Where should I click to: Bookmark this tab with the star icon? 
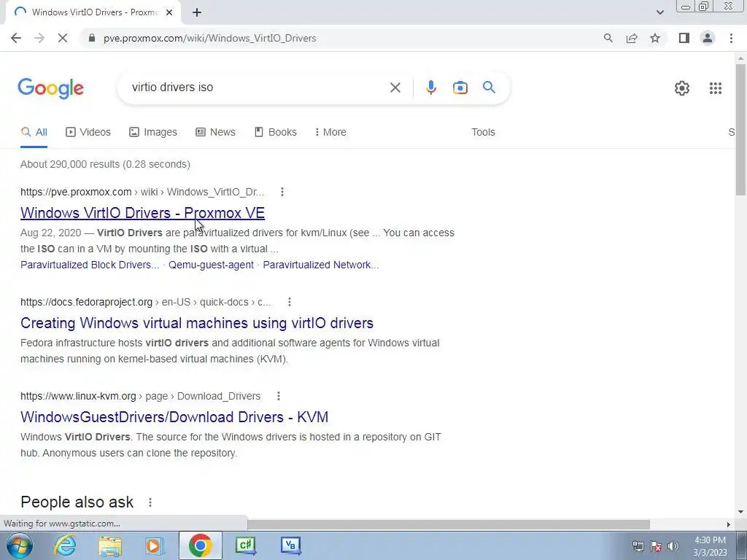tap(655, 38)
